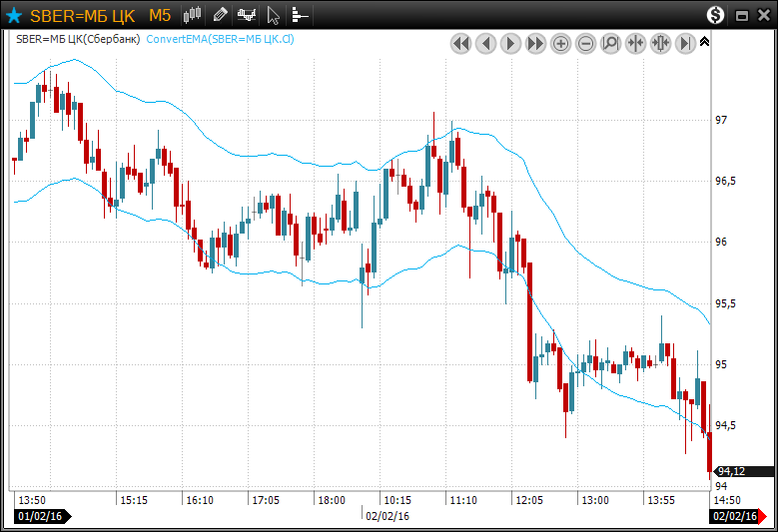Expand the chart bars horizontally
The height and width of the screenshot is (532, 778).
point(660,44)
